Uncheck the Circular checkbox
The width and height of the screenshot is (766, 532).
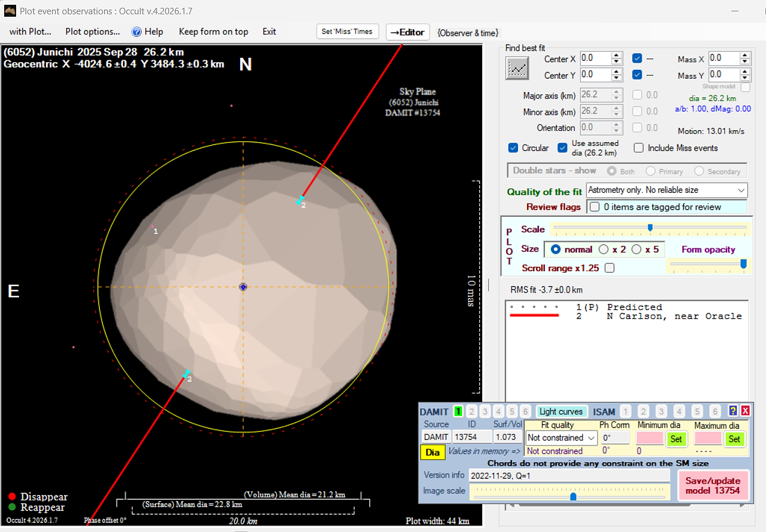point(513,148)
